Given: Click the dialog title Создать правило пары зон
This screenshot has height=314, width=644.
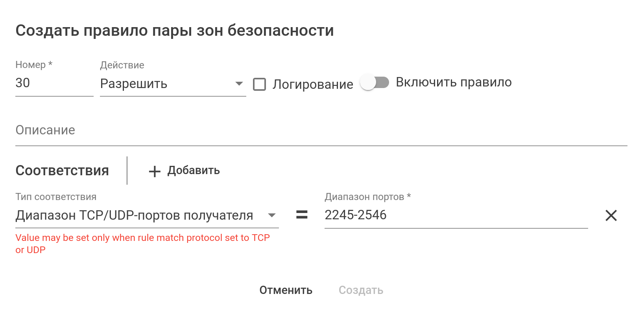Looking at the screenshot, I should (175, 30).
